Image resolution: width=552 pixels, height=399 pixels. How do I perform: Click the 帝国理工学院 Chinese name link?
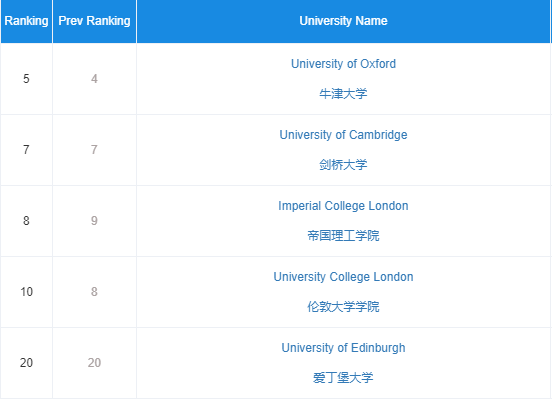pos(343,236)
